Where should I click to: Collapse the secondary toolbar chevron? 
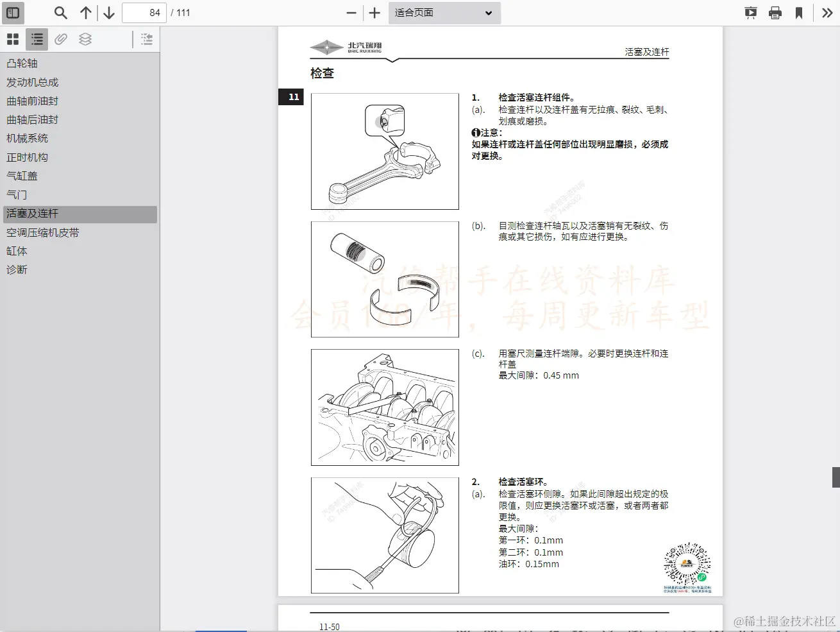coord(827,12)
